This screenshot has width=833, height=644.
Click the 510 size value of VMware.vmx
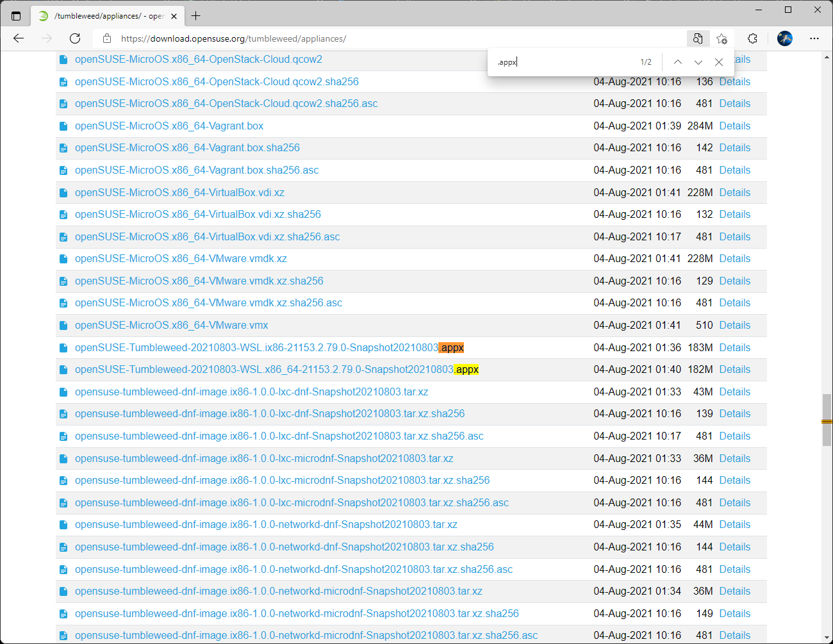(x=704, y=325)
